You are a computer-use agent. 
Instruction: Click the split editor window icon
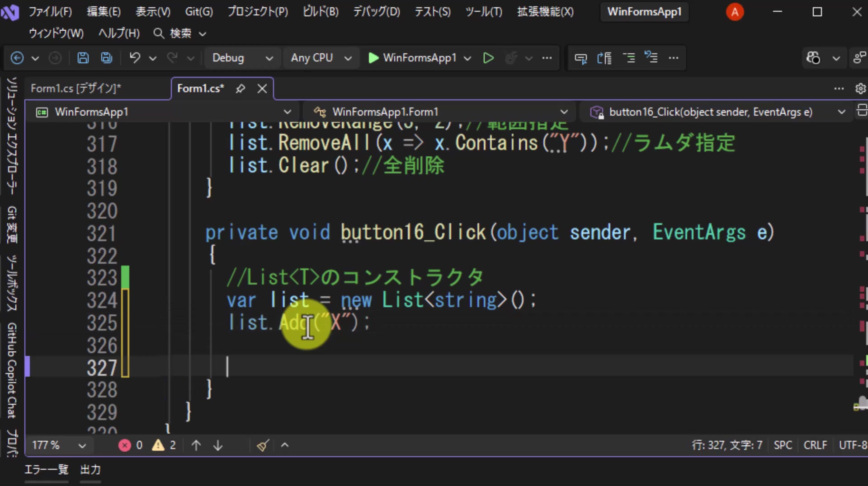click(x=862, y=110)
